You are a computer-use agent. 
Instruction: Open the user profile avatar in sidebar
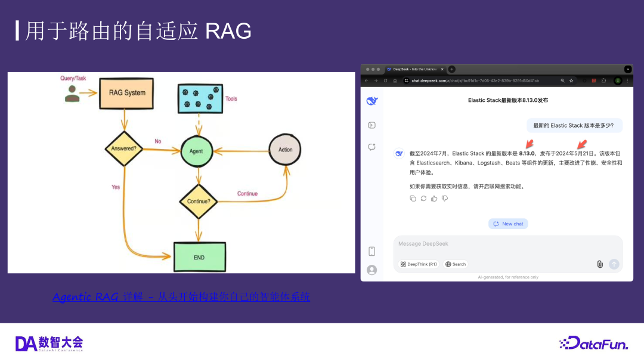click(x=371, y=270)
